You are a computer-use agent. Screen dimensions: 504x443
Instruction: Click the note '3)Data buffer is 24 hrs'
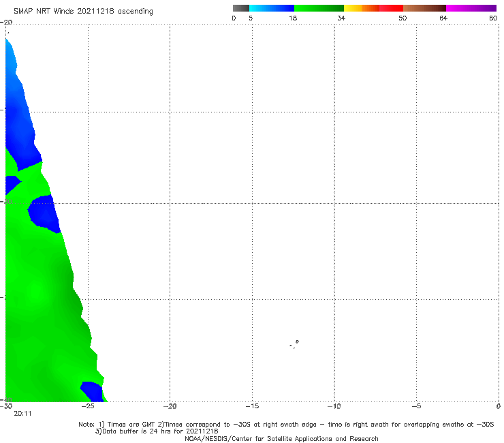[157, 431]
